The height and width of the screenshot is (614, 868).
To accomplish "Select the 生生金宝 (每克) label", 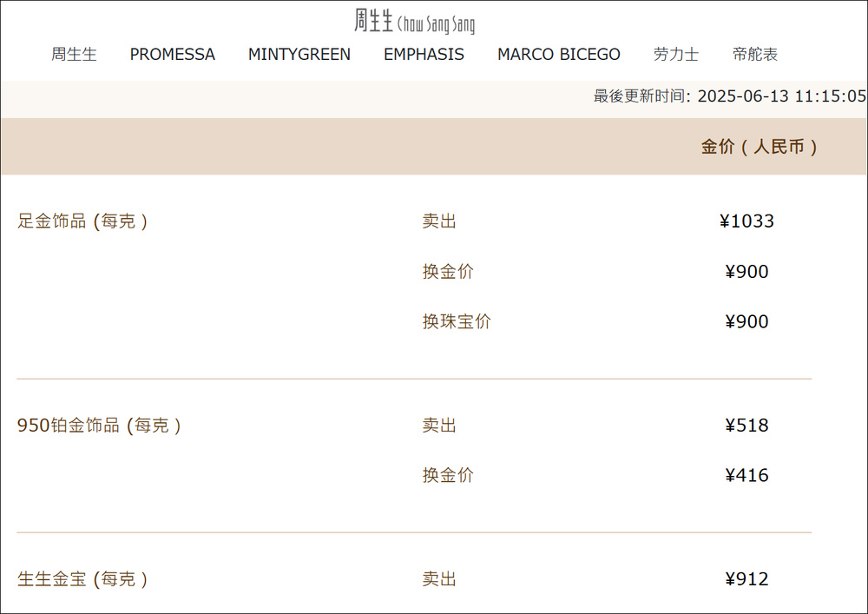I will point(82,579).
